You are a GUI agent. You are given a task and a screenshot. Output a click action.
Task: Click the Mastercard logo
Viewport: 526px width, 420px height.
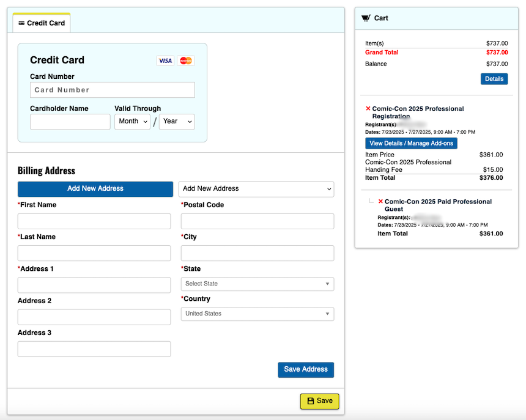(186, 61)
